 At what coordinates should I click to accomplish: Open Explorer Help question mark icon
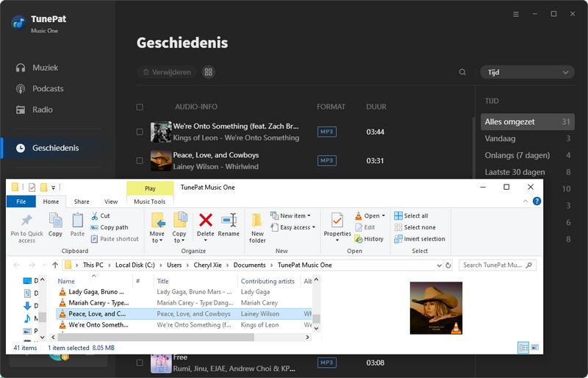click(x=537, y=202)
